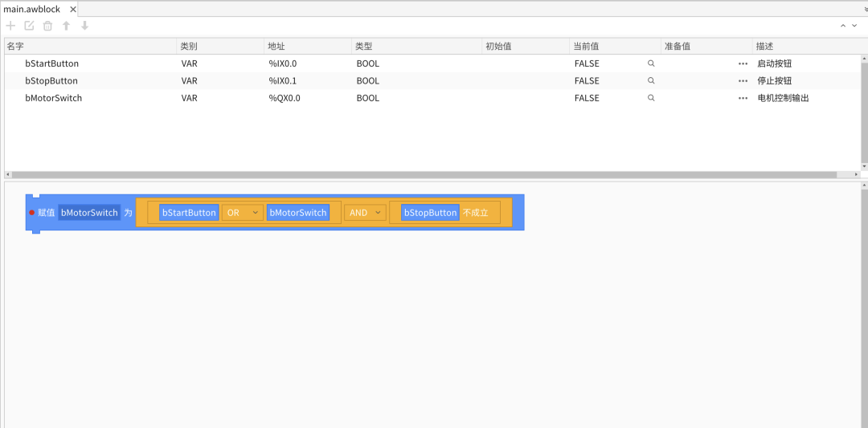Click the 不成立 negation label
Image resolution: width=868 pixels, height=428 pixels.
pos(476,212)
